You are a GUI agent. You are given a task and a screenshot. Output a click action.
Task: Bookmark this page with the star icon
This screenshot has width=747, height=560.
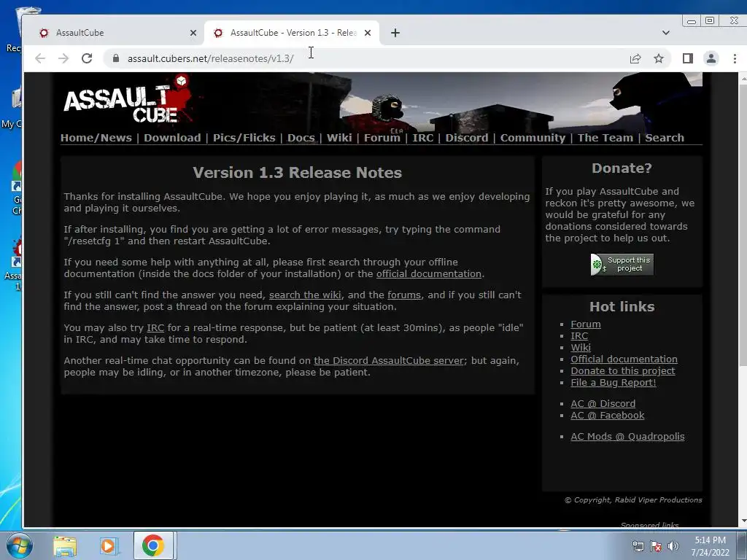pyautogui.click(x=659, y=58)
